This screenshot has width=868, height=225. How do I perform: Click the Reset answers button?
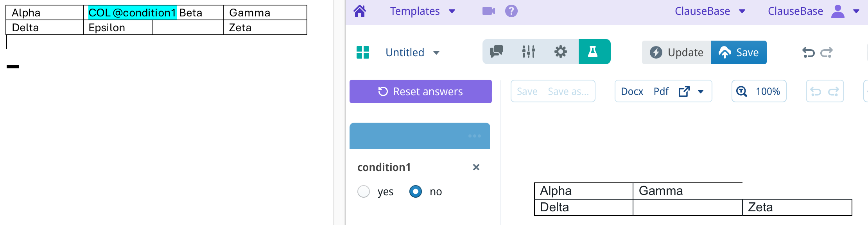click(420, 91)
